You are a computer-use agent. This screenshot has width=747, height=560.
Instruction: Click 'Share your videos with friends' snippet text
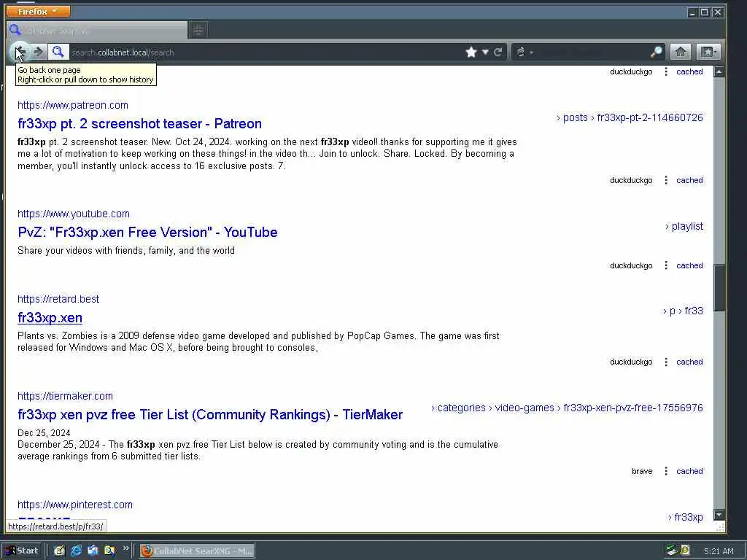point(126,251)
